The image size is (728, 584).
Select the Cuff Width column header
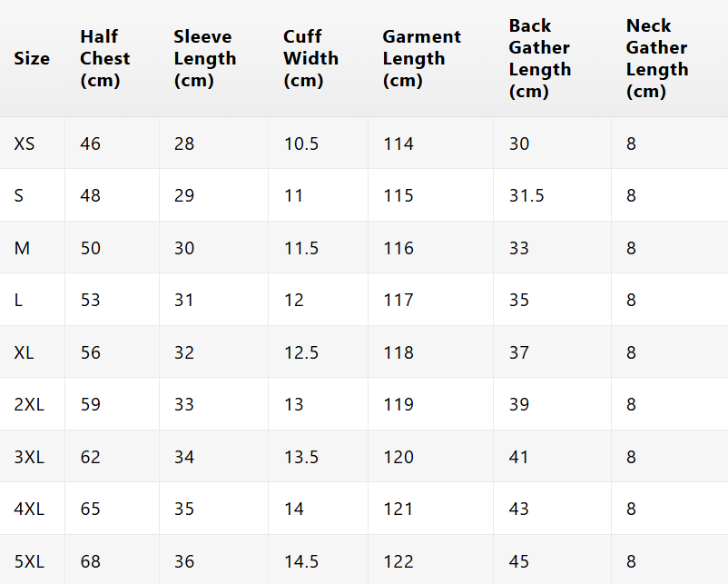[310, 58]
